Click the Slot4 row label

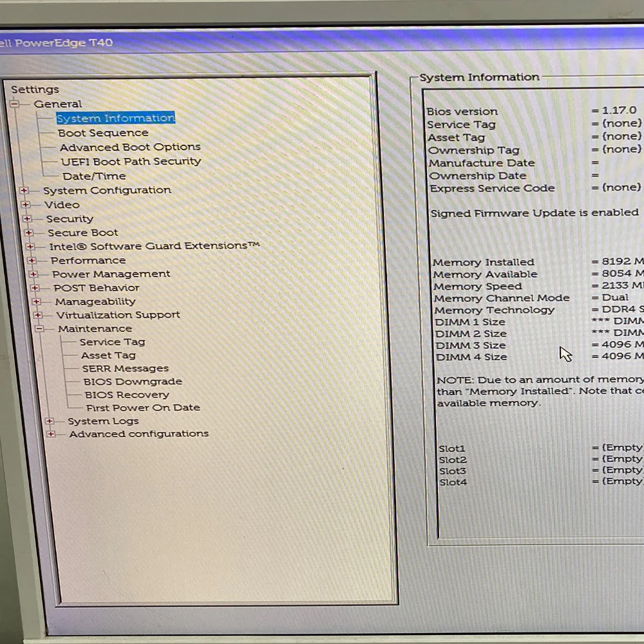(453, 482)
